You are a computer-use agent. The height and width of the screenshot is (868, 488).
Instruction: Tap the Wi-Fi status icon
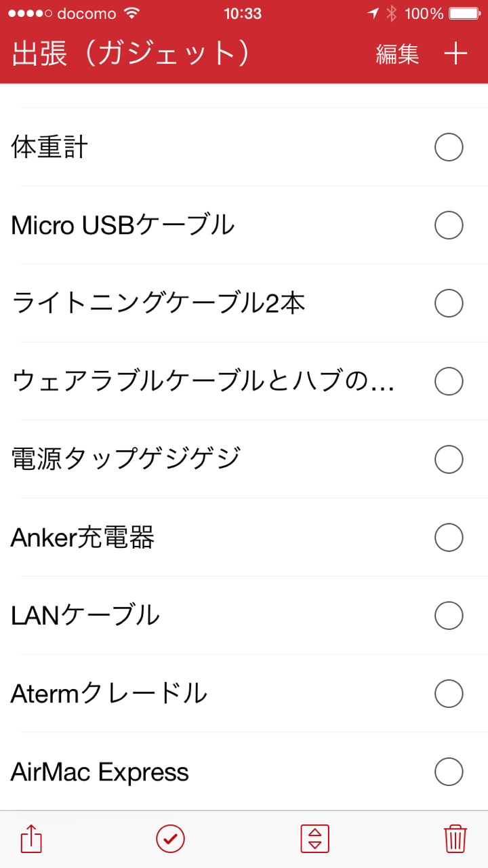(131, 14)
